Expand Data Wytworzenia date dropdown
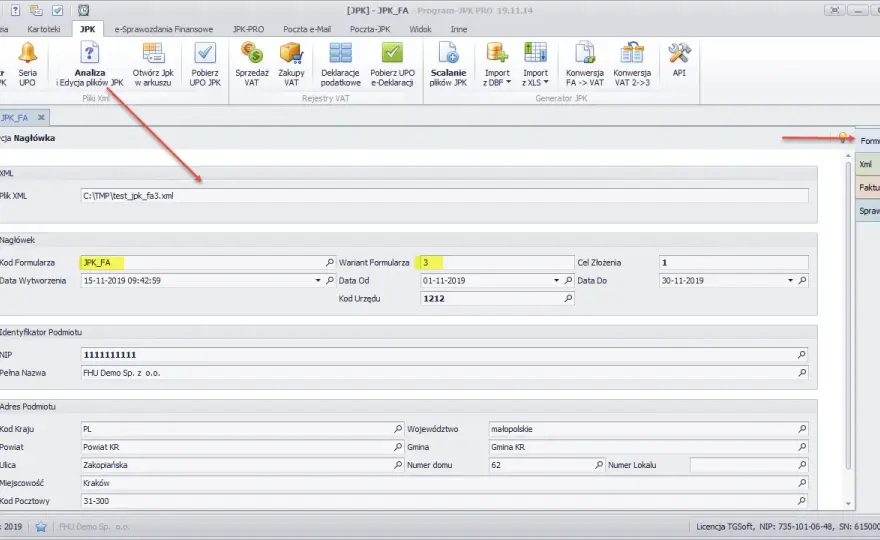Image resolution: width=880 pixels, height=540 pixels. coord(318,280)
